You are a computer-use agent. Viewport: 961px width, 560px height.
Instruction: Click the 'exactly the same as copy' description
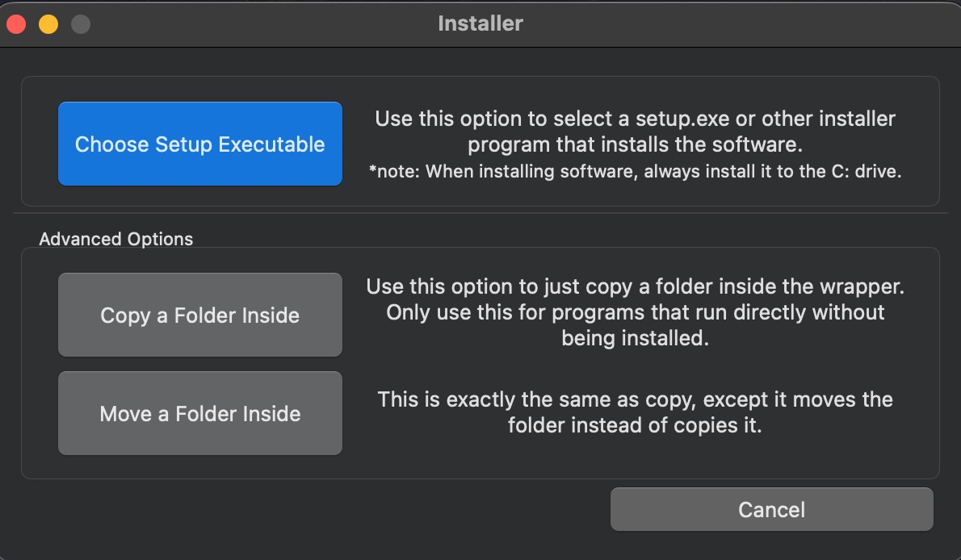pyautogui.click(x=635, y=399)
